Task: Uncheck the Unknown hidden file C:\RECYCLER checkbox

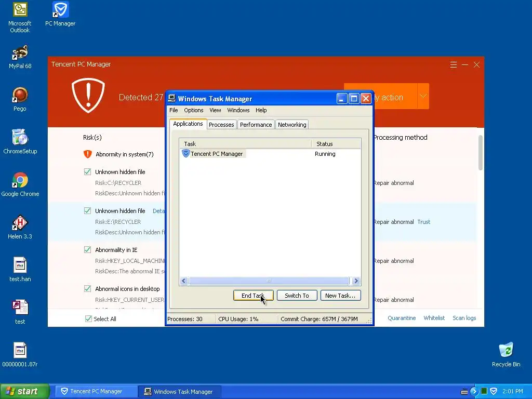Action: coord(87,171)
